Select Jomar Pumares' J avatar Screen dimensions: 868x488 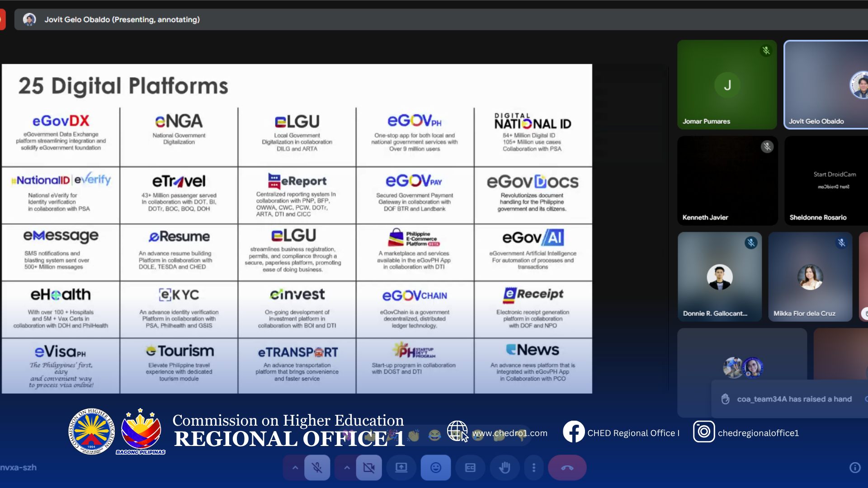(727, 85)
